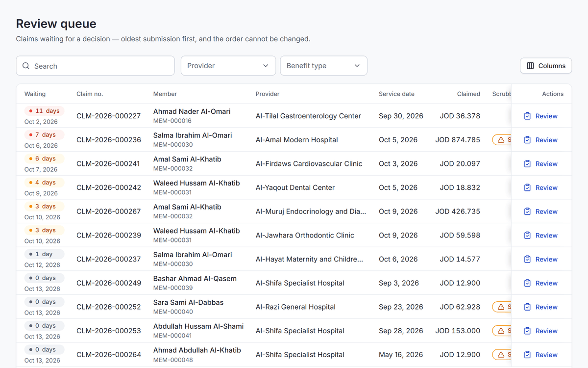Click the Waiting column header
588x368 pixels.
[35, 94]
